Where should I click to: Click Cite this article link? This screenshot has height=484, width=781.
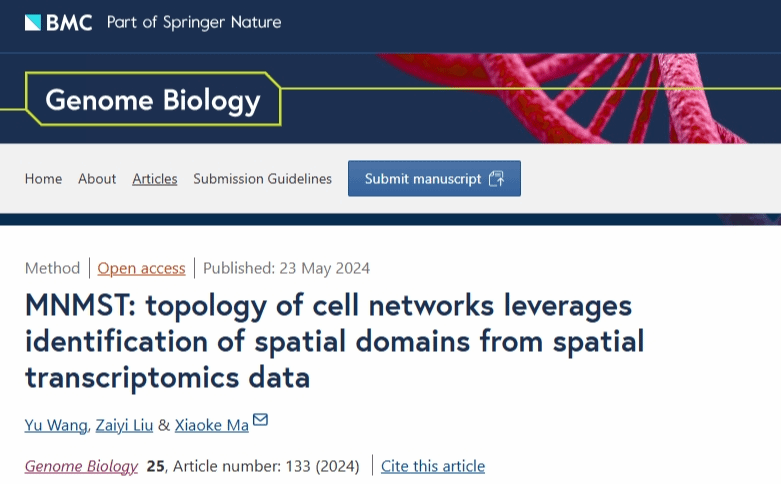(432, 466)
